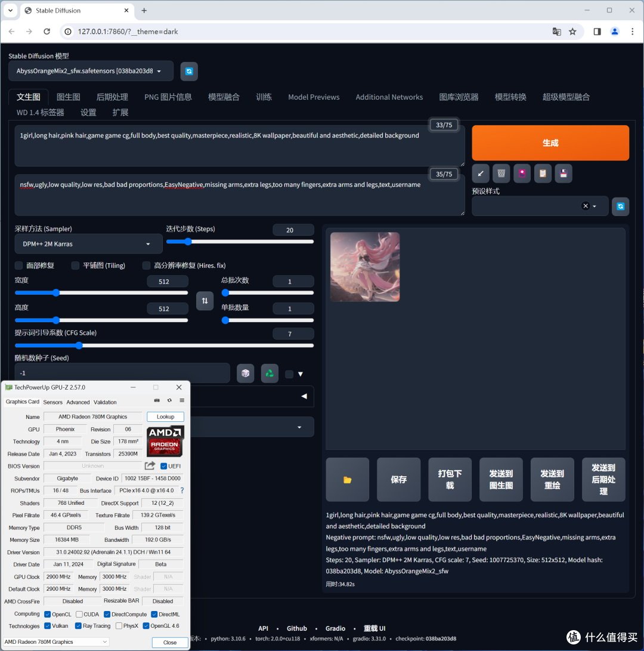Click the Bus Interface question mark in GPU-Z
The width and height of the screenshot is (644, 651).
click(x=182, y=490)
